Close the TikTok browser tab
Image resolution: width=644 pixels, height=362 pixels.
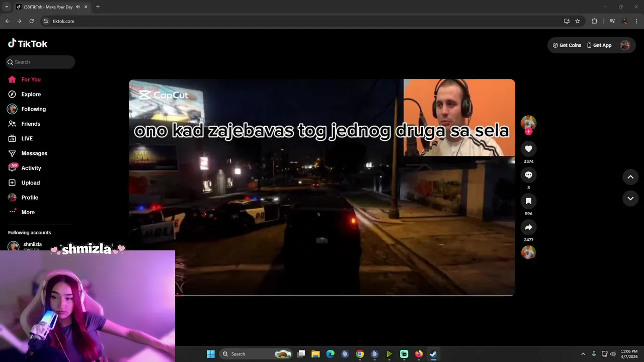pyautogui.click(x=86, y=7)
